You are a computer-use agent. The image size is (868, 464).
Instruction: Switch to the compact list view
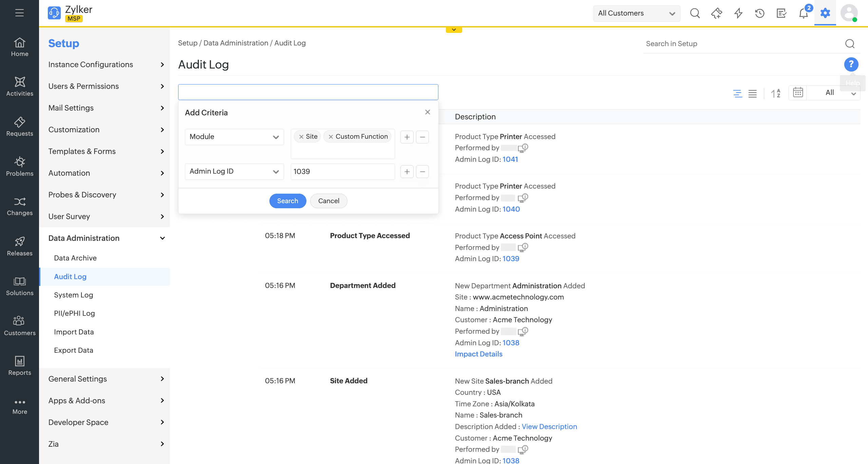click(752, 93)
